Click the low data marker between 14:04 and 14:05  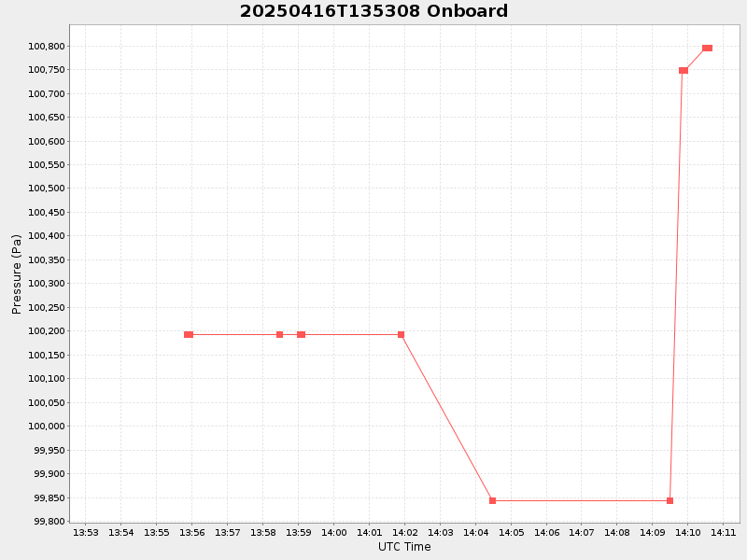[493, 501]
